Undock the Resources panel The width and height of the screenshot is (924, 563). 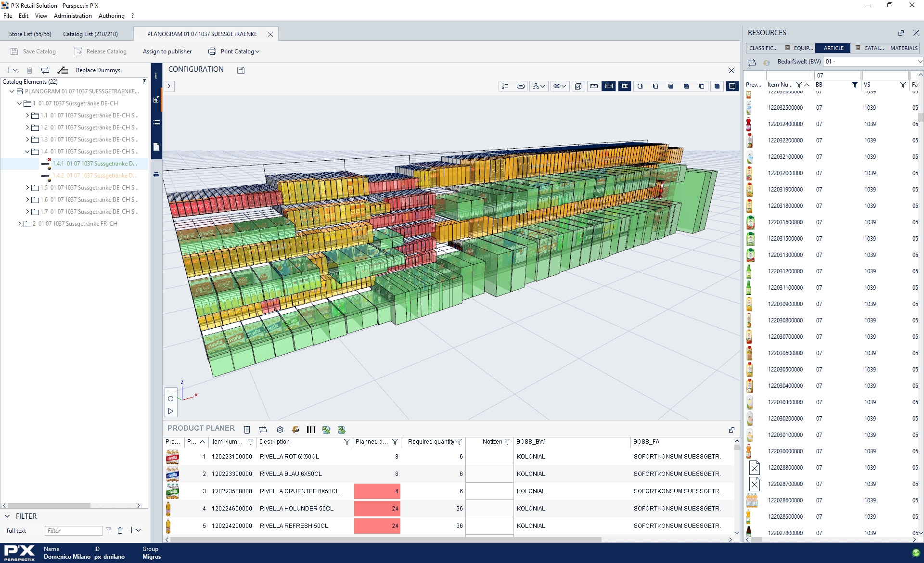[901, 33]
